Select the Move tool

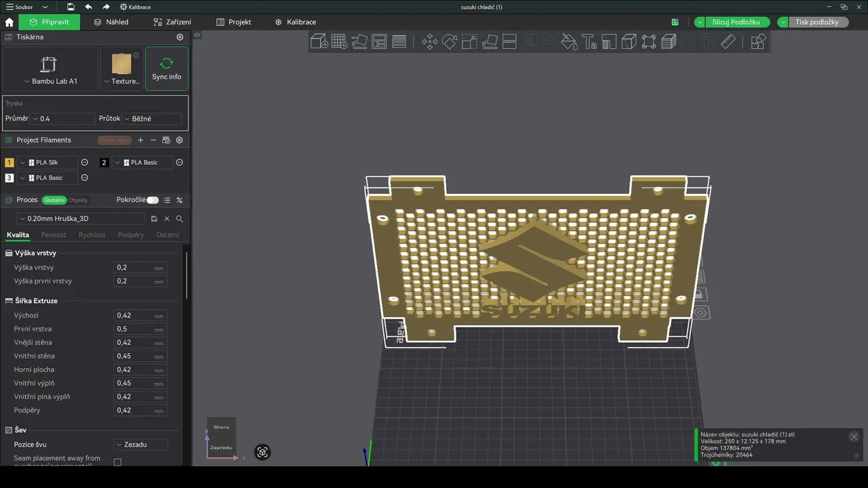pos(430,42)
